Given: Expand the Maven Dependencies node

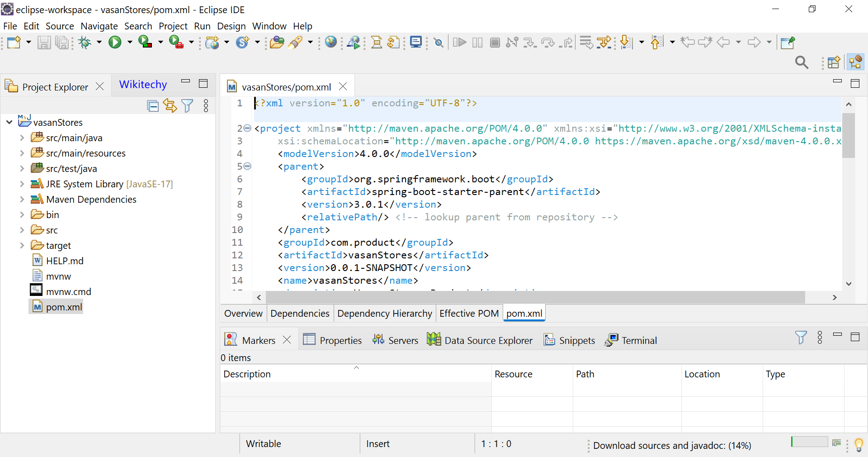Looking at the screenshot, I should [21, 199].
